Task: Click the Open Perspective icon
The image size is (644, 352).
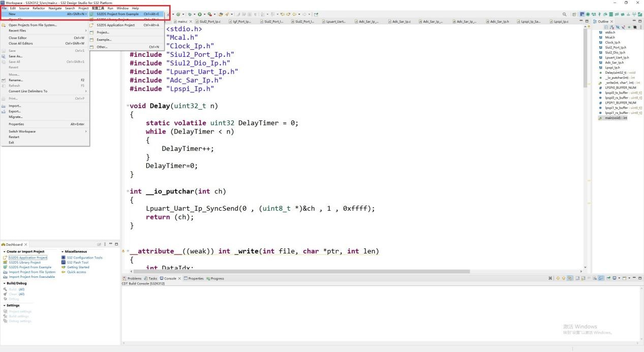Action: click(x=575, y=14)
